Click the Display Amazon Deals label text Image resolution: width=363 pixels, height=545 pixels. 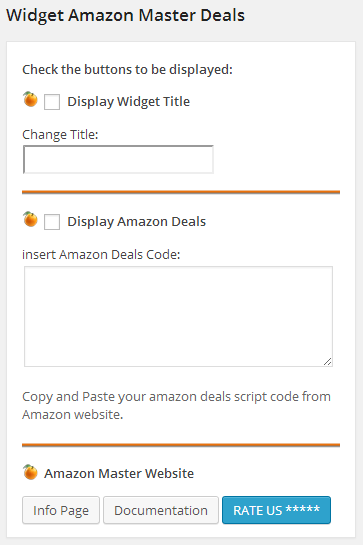pyautogui.click(x=137, y=222)
